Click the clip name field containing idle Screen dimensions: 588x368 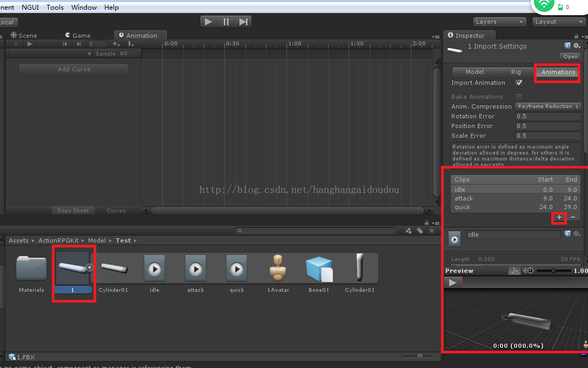point(513,235)
